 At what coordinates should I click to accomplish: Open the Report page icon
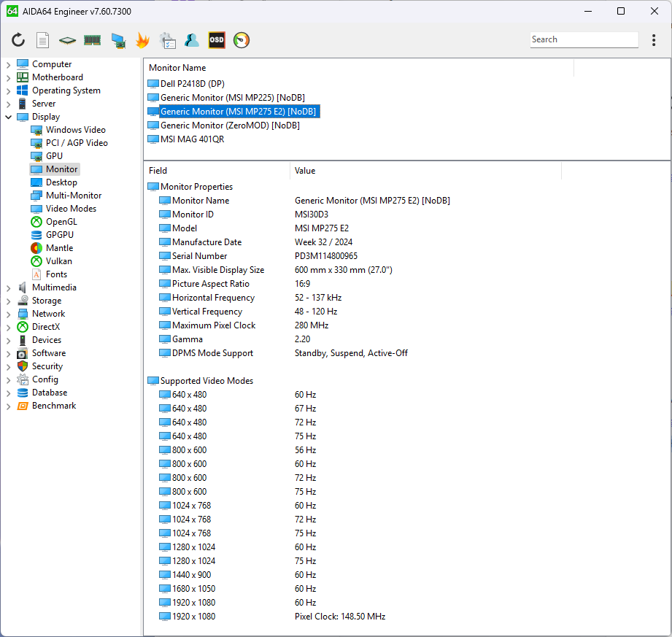[x=42, y=40]
